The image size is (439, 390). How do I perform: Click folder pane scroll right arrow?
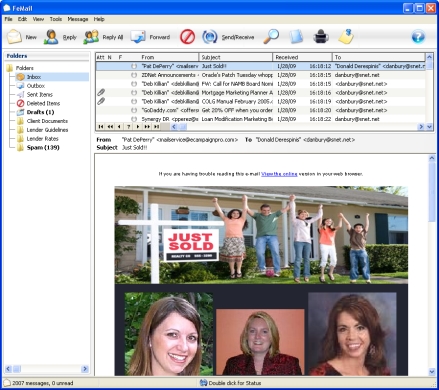click(x=85, y=369)
